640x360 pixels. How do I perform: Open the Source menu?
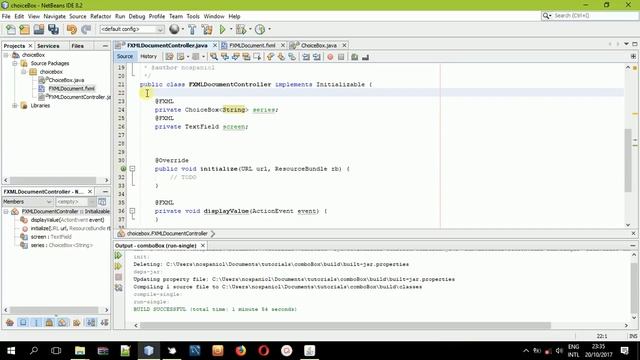coord(78,16)
